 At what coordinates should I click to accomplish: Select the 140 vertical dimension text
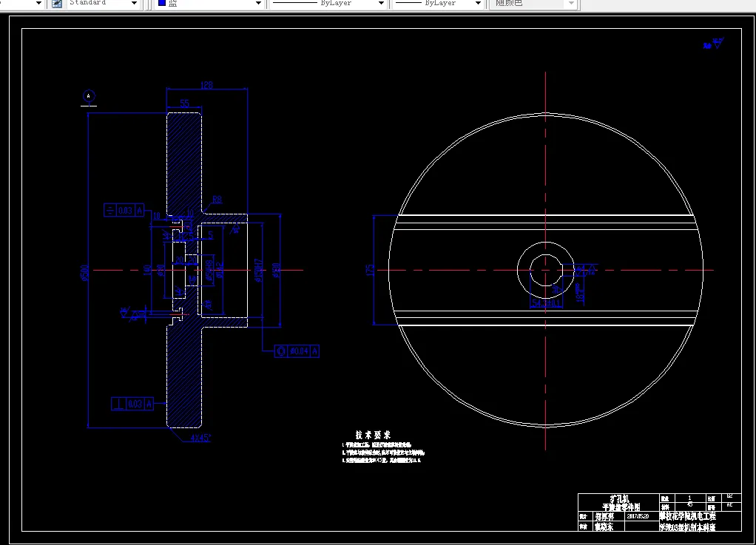[x=147, y=271]
